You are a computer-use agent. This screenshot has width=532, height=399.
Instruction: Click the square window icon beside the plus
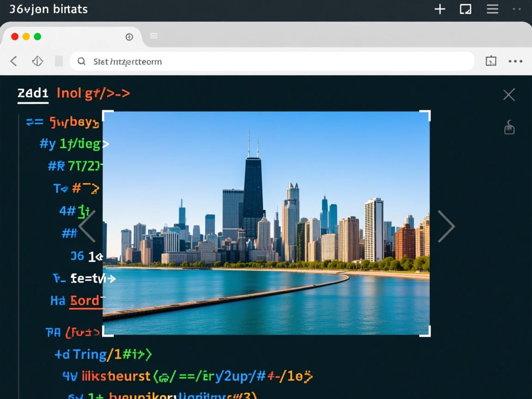pos(465,9)
